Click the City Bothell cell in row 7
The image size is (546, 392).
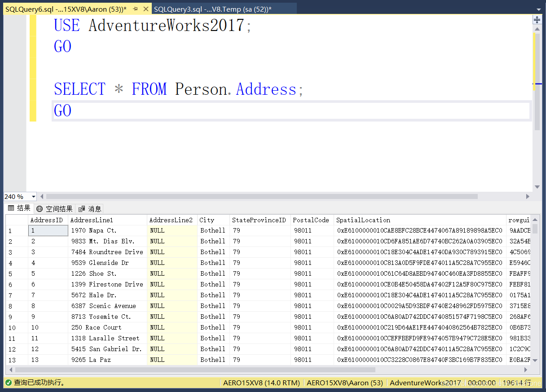click(x=213, y=295)
